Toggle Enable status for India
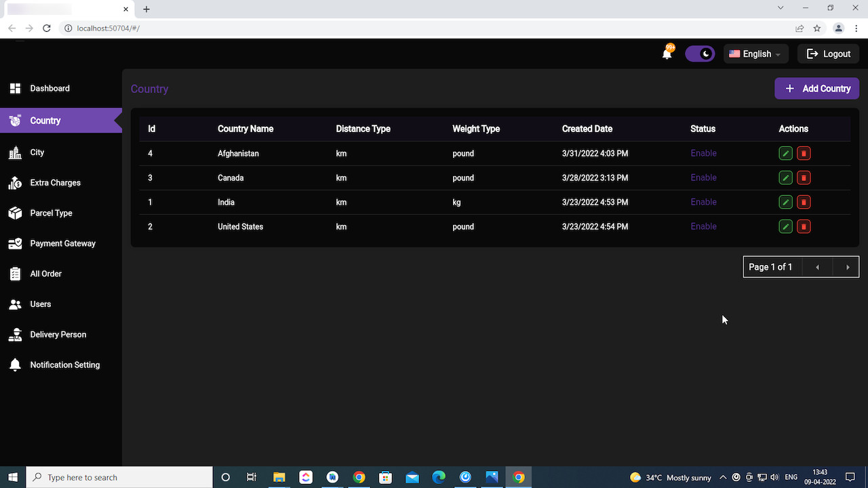This screenshot has height=488, width=868. [703, 202]
